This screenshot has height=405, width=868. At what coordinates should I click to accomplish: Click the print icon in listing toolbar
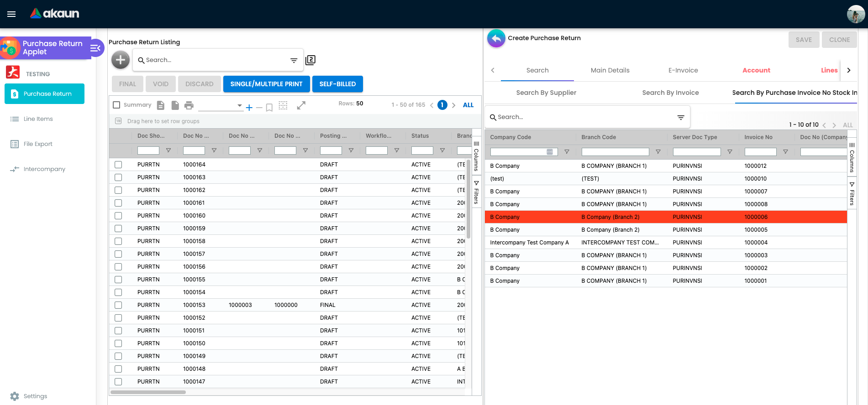click(x=189, y=105)
